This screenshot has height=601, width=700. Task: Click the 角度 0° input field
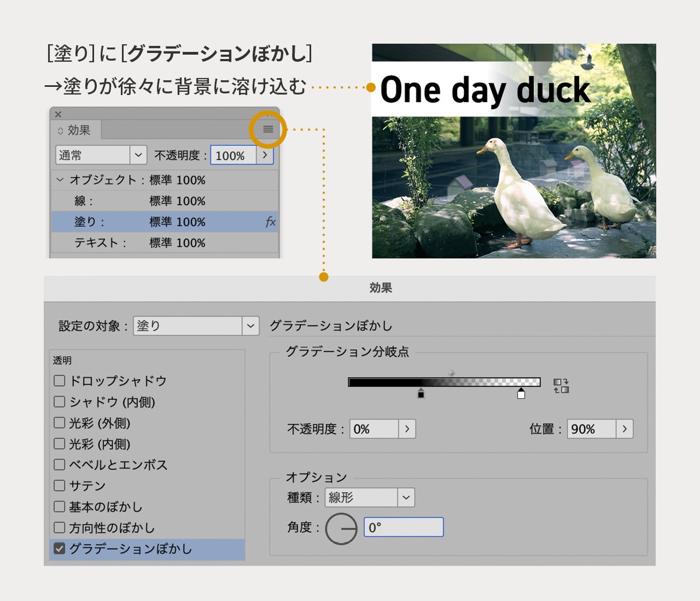(x=404, y=528)
